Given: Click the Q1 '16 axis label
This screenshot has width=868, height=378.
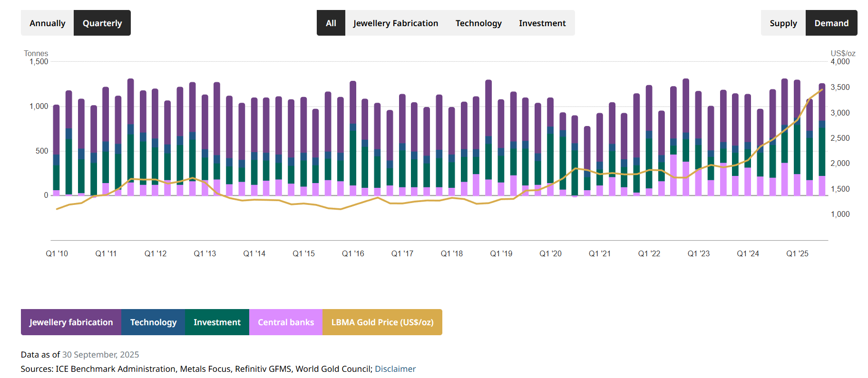Looking at the screenshot, I should coord(353,253).
